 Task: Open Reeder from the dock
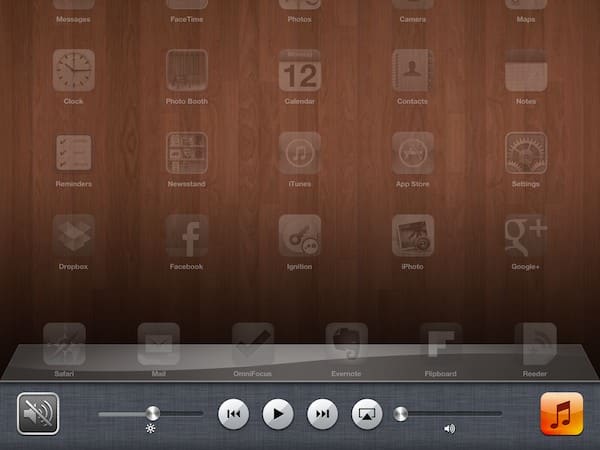535,344
